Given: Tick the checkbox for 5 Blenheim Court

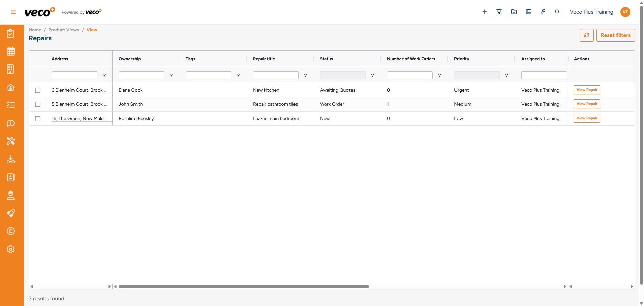Looking at the screenshot, I should [x=38, y=104].
